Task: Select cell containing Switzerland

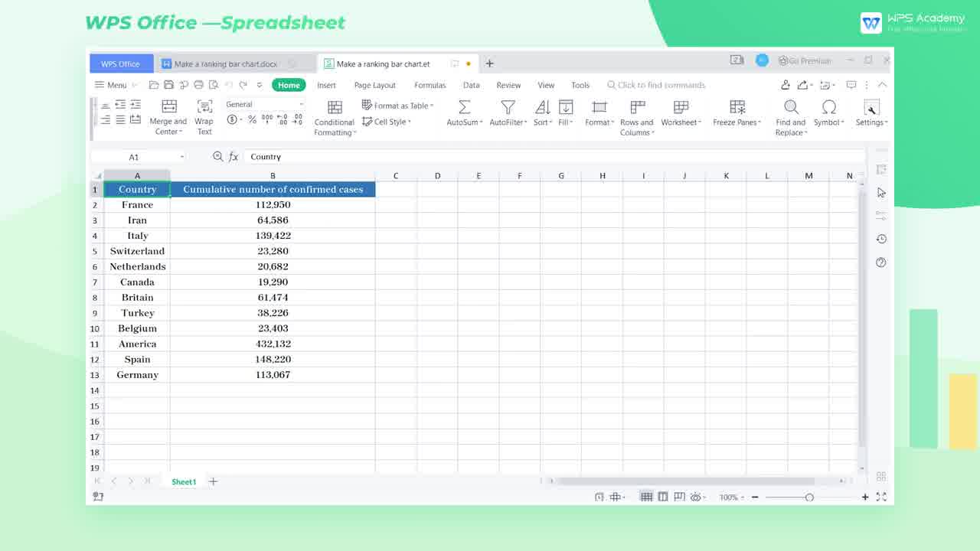Action: [137, 251]
